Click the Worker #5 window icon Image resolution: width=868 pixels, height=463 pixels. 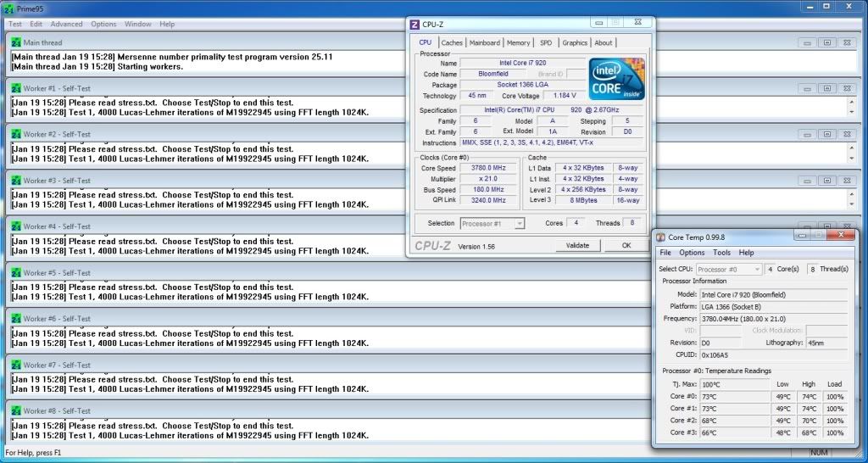click(16, 272)
